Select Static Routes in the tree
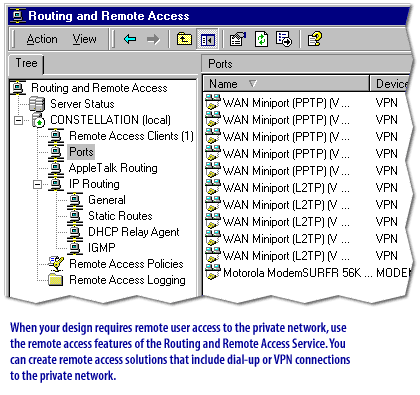420x395 pixels. tap(120, 216)
